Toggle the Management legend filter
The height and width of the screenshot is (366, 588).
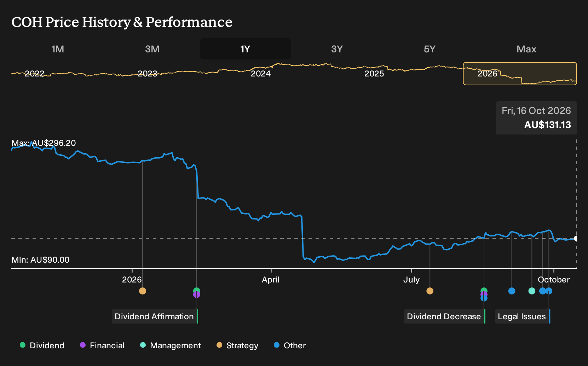pyautogui.click(x=171, y=345)
